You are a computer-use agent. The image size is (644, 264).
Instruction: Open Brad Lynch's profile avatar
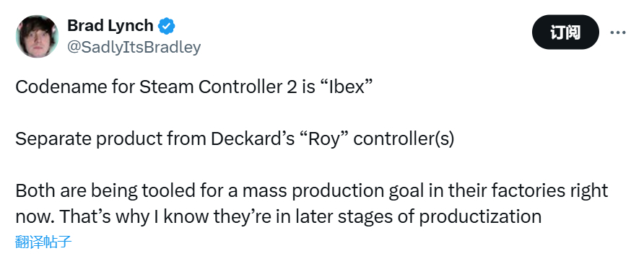[37, 37]
